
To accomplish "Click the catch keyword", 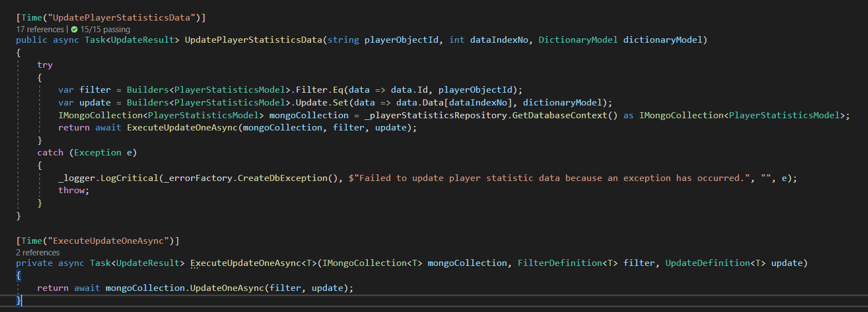I will click(x=50, y=152).
